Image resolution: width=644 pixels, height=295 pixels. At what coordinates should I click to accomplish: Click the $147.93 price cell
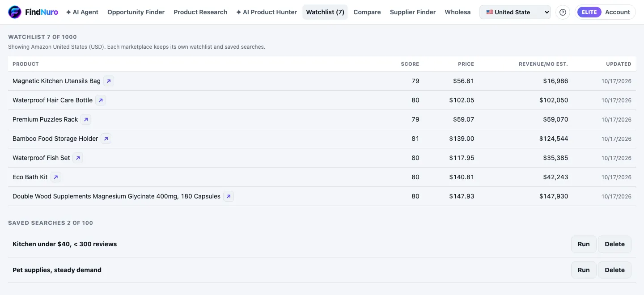(x=462, y=196)
